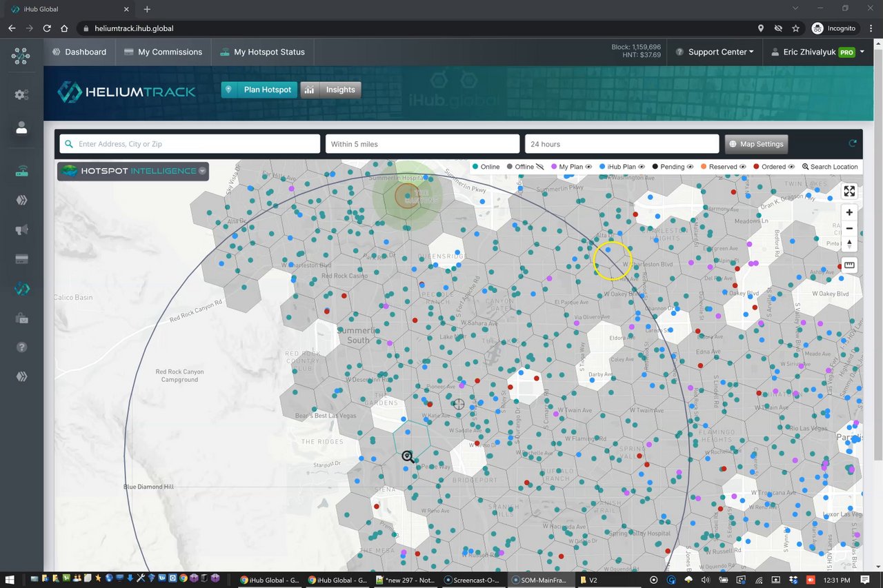The width and height of the screenshot is (883, 588).
Task: Go to My Commissions tab
Action: tap(163, 52)
